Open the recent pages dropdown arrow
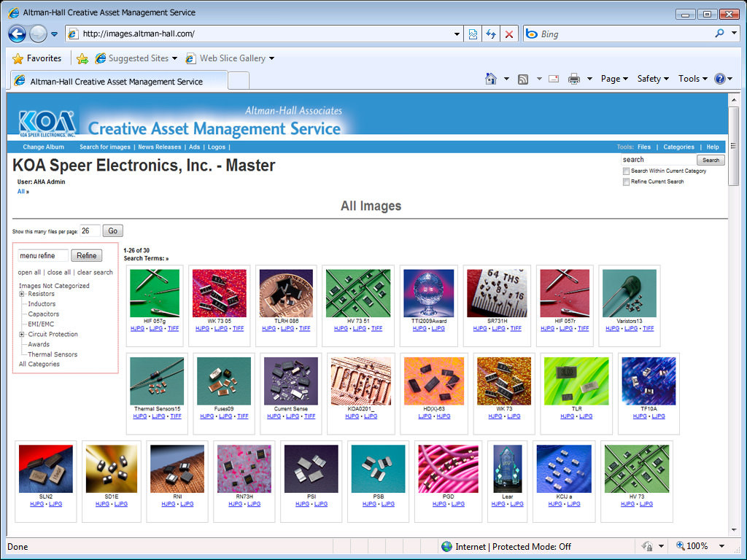The image size is (747, 560). (54, 34)
